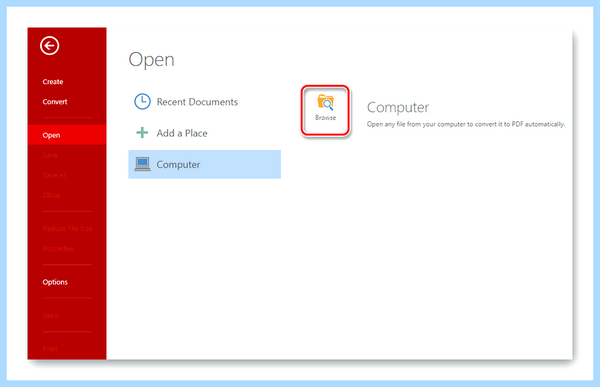Viewport: 600px width, 387px height.
Task: Select the highlighted Computer place label
Action: click(178, 165)
